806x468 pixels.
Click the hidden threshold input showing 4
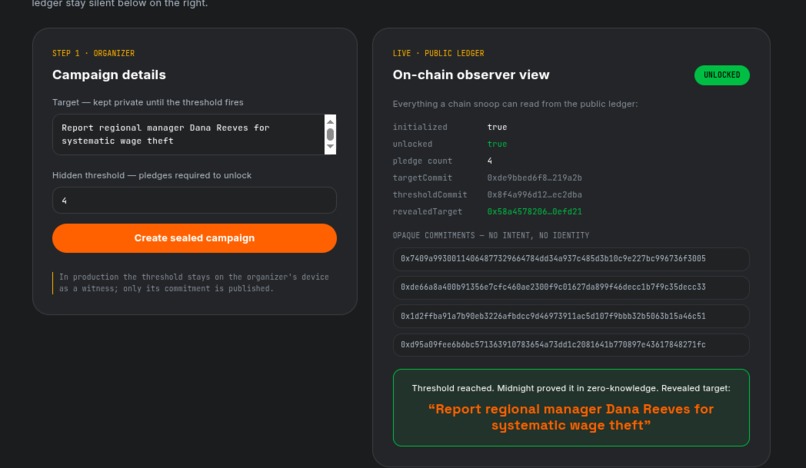(194, 201)
